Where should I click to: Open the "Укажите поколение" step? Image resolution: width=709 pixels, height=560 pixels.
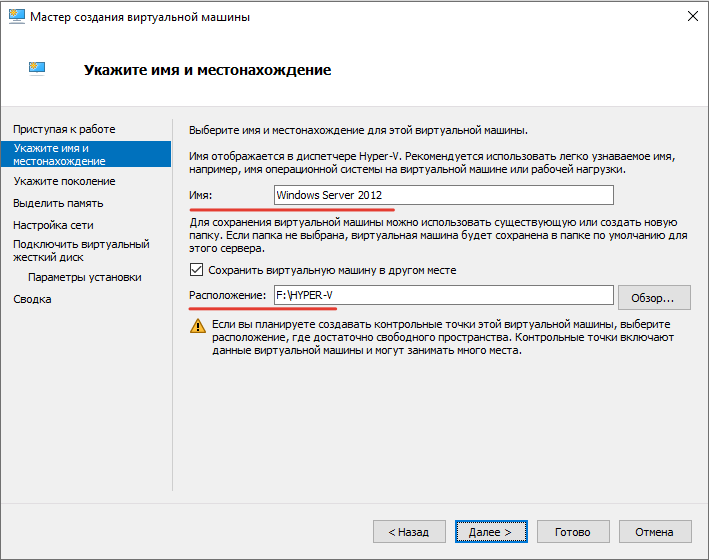coord(64,181)
